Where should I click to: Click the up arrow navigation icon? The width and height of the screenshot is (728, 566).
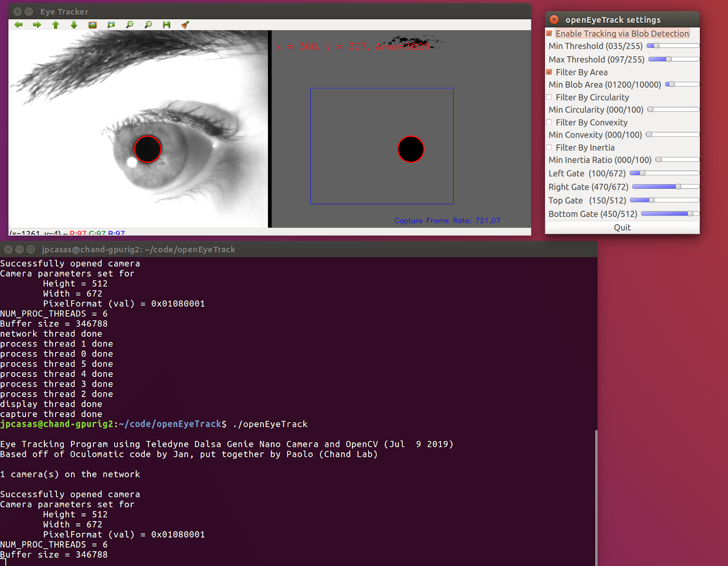[56, 25]
